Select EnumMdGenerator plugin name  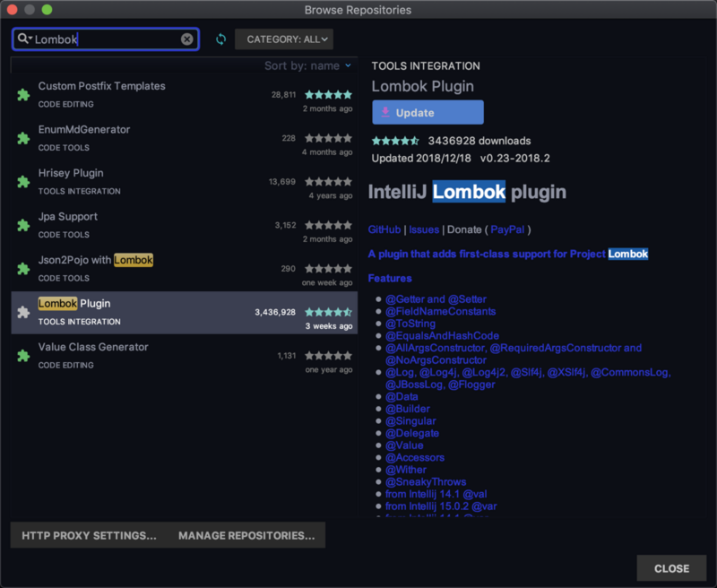click(x=84, y=129)
